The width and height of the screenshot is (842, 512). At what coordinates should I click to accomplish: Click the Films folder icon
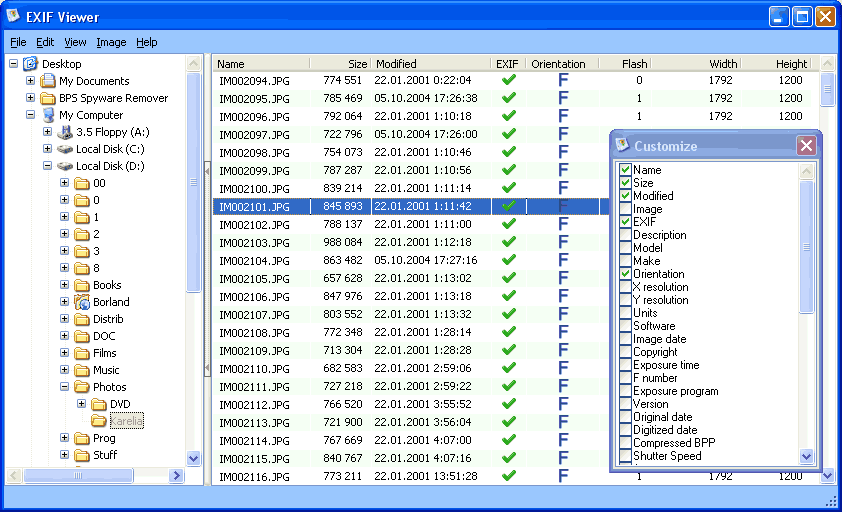82,353
